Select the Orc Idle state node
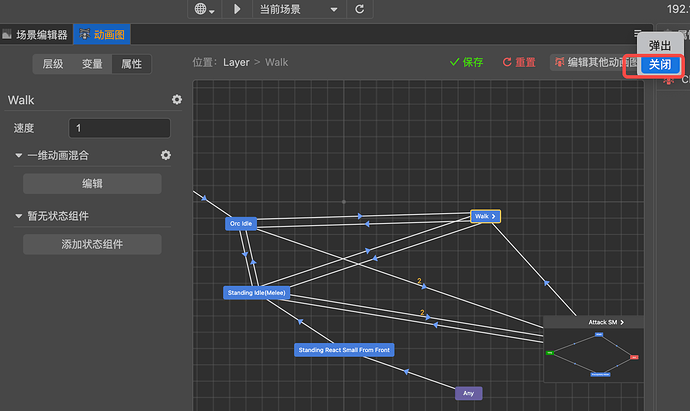Screen dimensions: 690x411 [240, 224]
